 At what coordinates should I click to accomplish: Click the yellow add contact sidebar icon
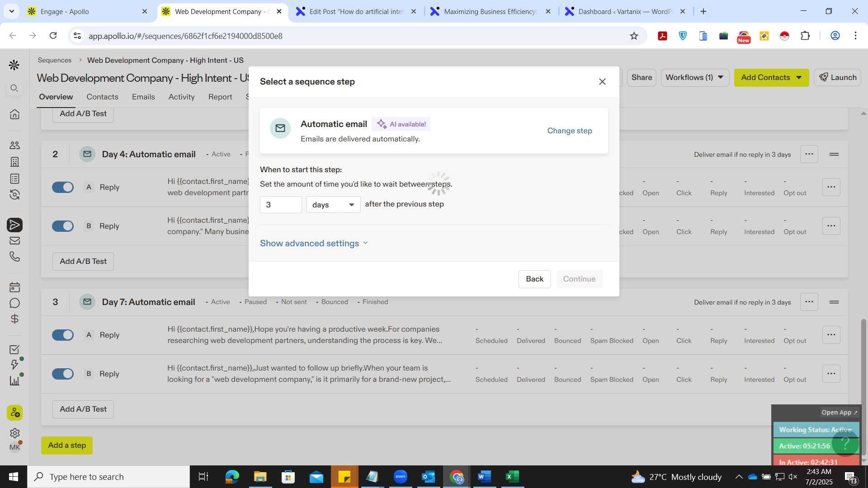pyautogui.click(x=14, y=413)
